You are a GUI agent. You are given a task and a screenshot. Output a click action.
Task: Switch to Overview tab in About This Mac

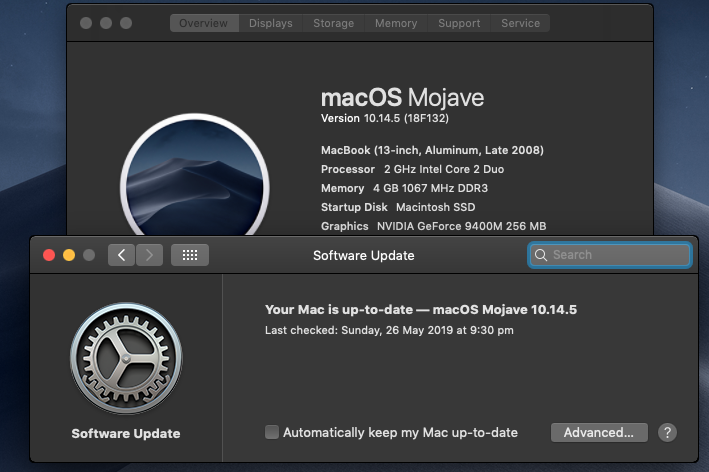point(204,23)
